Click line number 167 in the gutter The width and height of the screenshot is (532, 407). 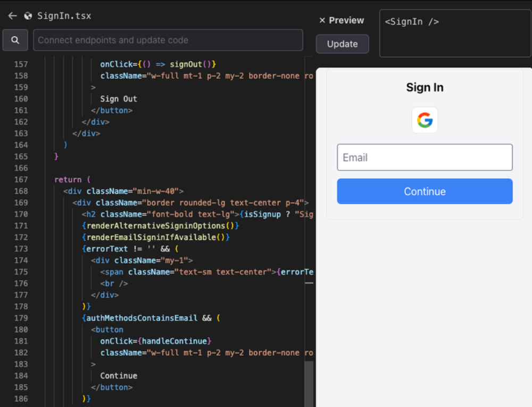point(21,179)
